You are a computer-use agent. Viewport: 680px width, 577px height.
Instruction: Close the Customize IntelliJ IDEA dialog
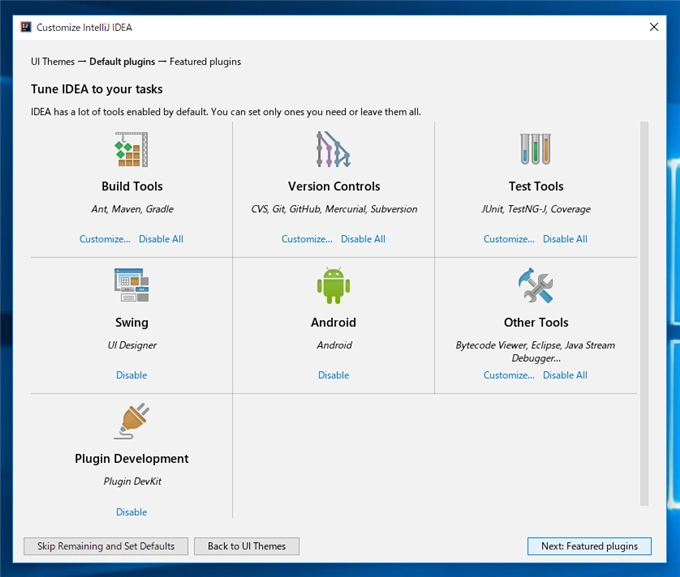(x=654, y=27)
